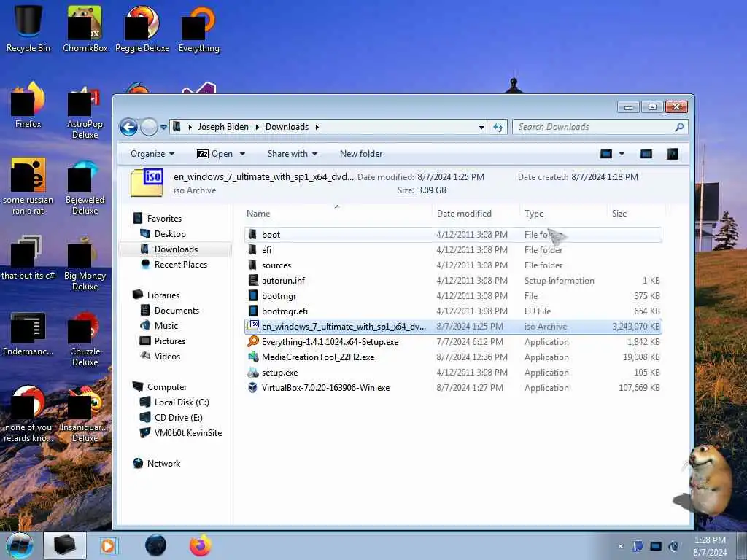Sort by the Type column header
The height and width of the screenshot is (560, 747).
tap(533, 214)
